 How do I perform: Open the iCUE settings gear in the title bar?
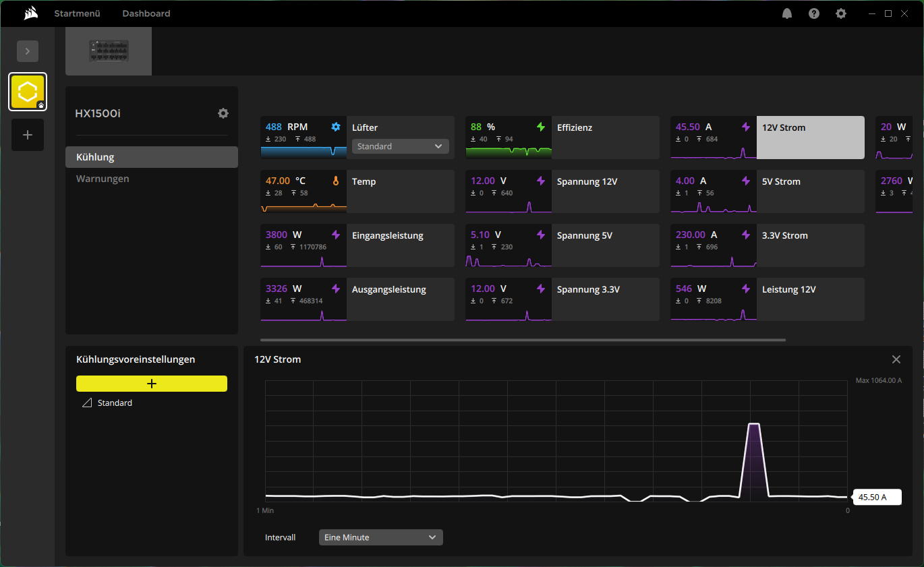pyautogui.click(x=841, y=13)
